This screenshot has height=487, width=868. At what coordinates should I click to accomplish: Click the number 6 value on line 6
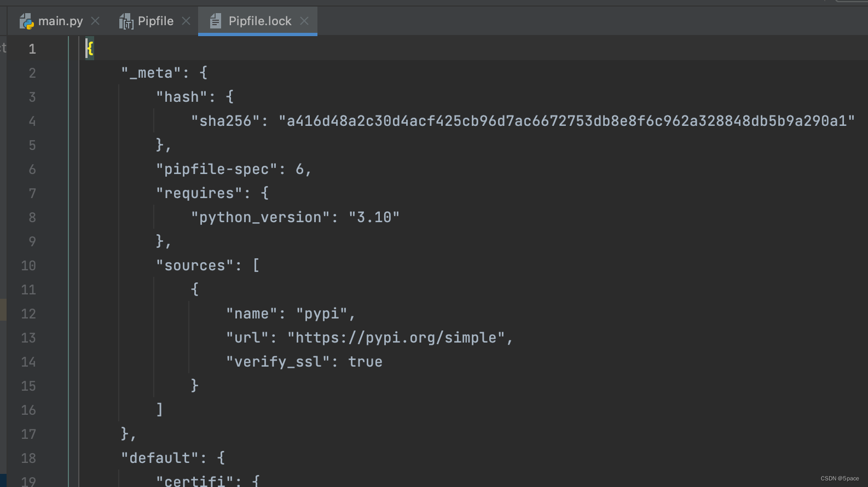(300, 169)
